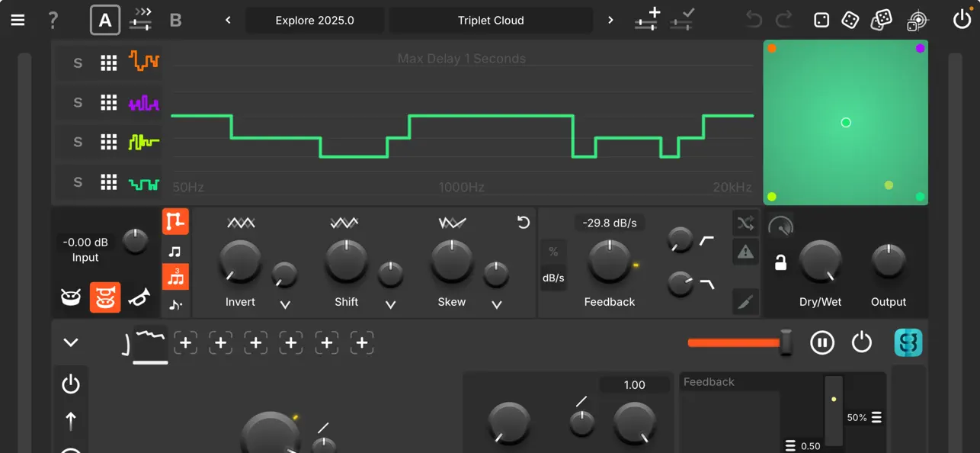The width and height of the screenshot is (980, 453).
Task: Select preset slot B
Action: tap(175, 21)
